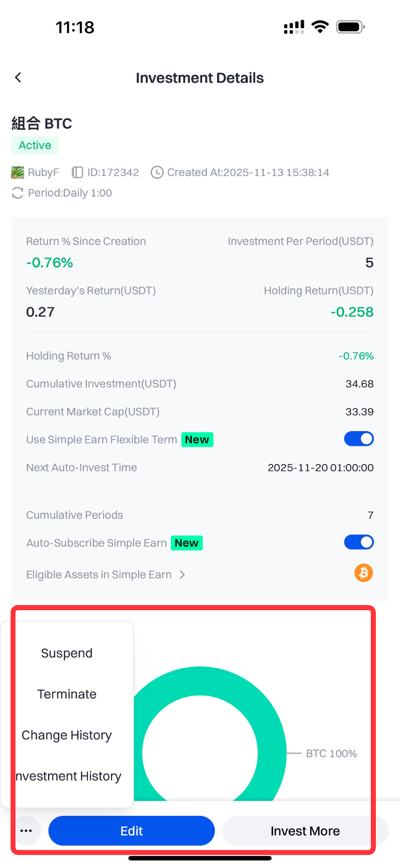Tap the battery status icon

click(350, 27)
